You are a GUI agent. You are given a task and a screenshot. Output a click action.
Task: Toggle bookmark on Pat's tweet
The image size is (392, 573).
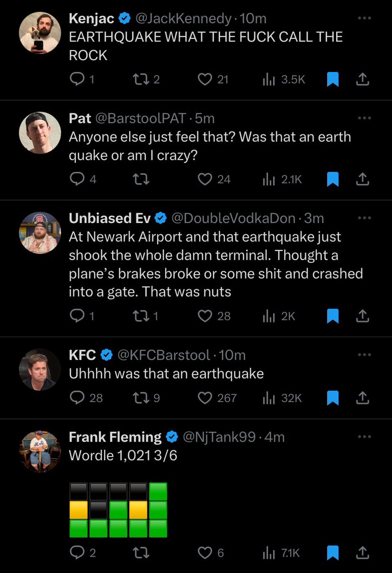pos(332,179)
